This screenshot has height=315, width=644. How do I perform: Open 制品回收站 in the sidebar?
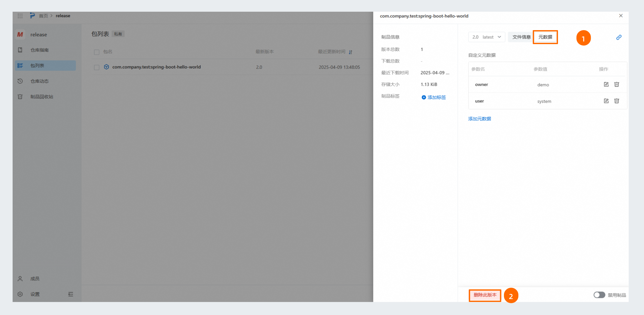(x=41, y=97)
